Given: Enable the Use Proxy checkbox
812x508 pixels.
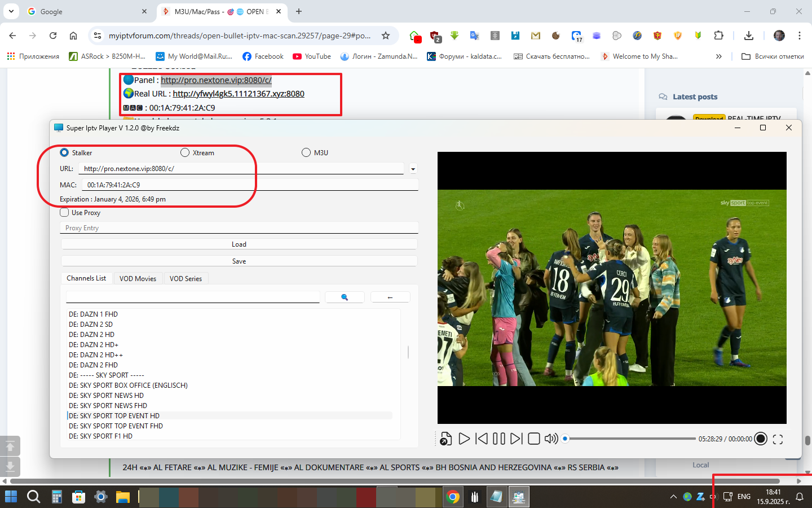Looking at the screenshot, I should point(64,213).
